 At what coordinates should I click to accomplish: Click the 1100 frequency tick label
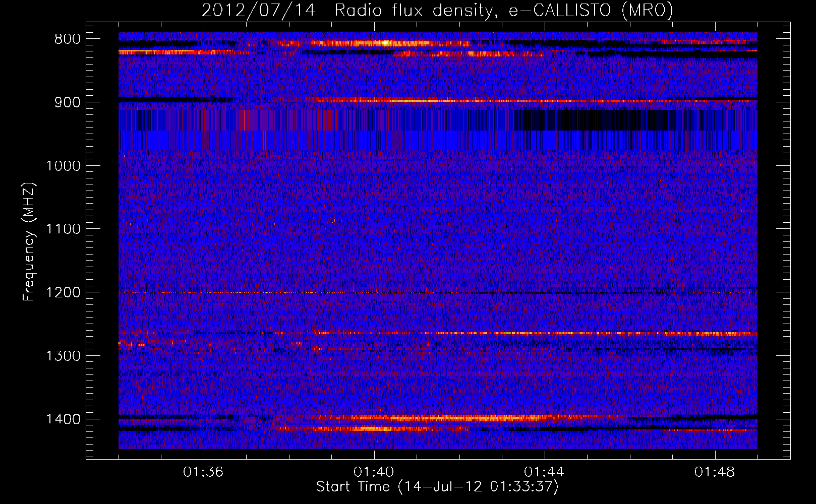pos(63,229)
